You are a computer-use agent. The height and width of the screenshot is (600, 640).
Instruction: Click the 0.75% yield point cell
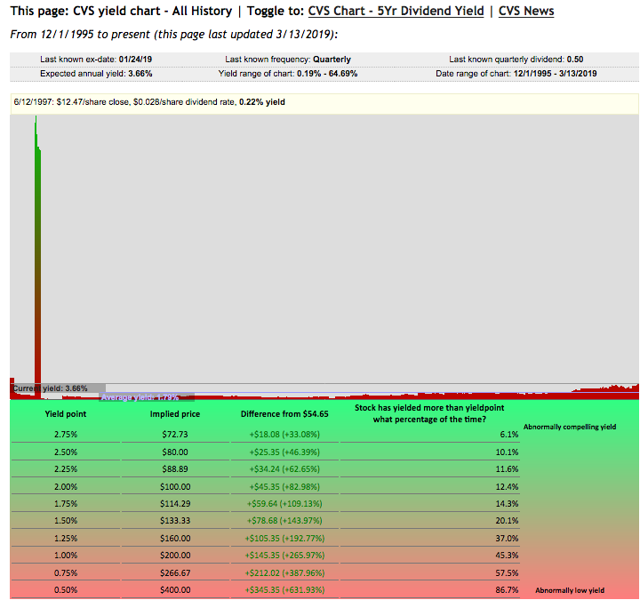coord(65,573)
